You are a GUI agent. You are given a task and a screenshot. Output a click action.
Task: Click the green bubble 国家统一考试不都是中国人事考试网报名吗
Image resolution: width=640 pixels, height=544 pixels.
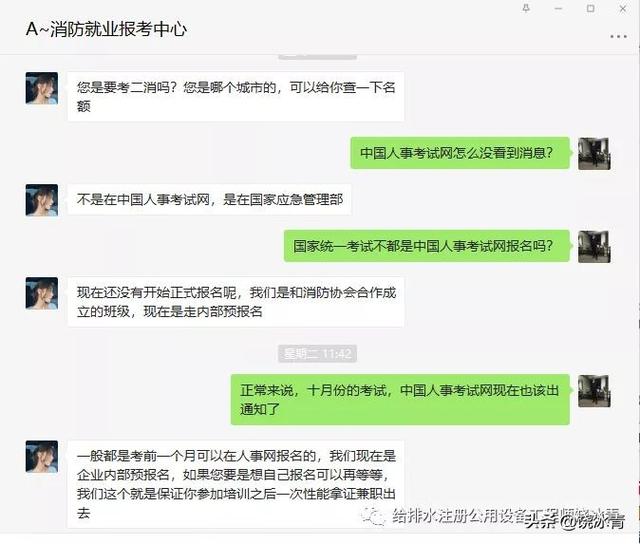427,246
